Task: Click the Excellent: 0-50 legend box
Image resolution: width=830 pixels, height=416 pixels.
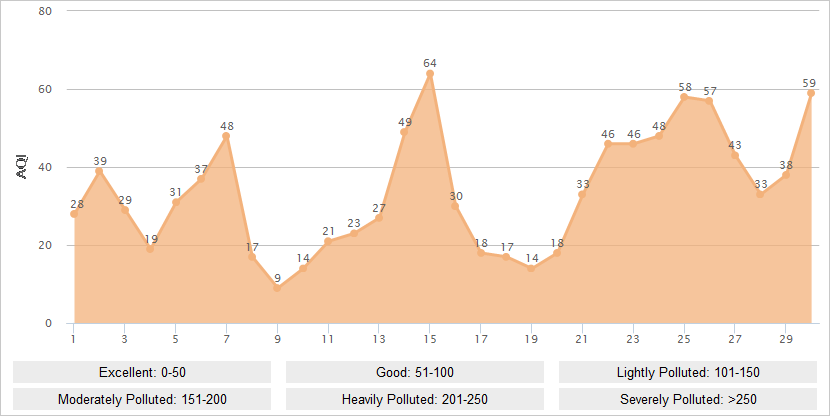Action: (x=142, y=372)
